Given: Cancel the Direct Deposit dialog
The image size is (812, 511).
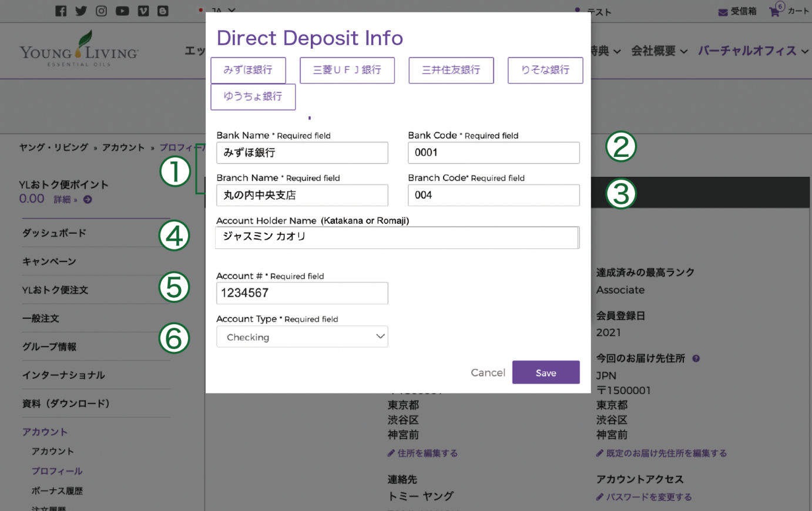Looking at the screenshot, I should (x=488, y=372).
